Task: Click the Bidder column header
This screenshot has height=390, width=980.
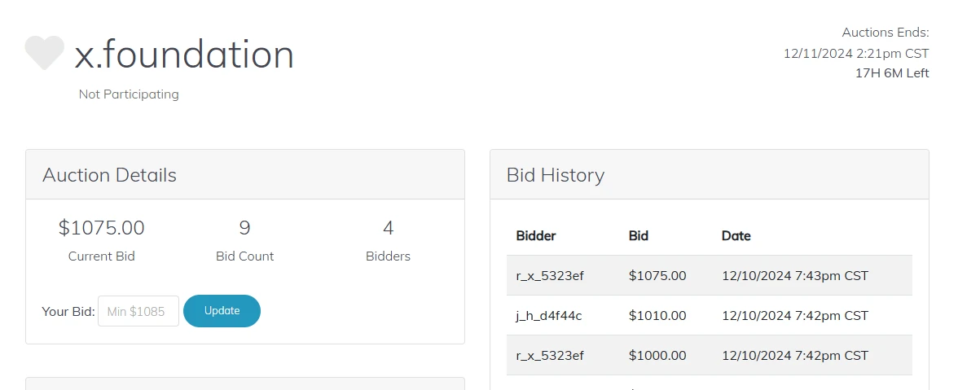Action: click(535, 236)
